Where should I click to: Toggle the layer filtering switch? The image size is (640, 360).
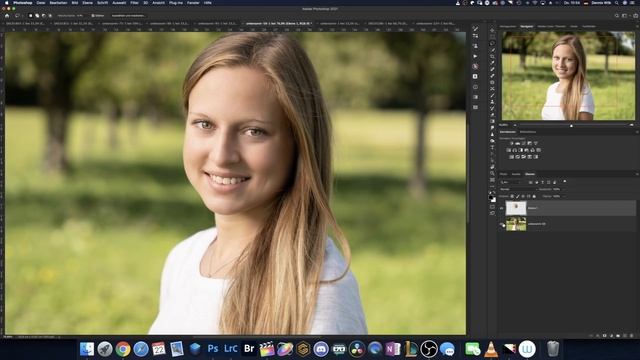564,181
